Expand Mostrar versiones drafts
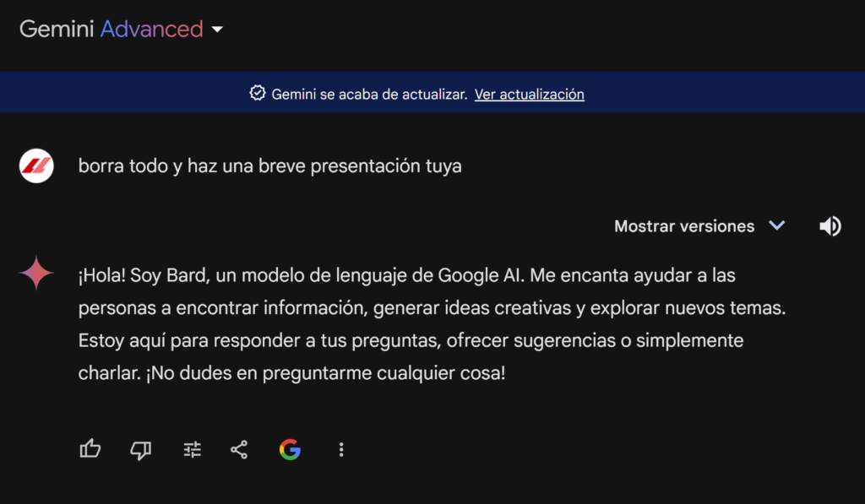 [x=699, y=226]
